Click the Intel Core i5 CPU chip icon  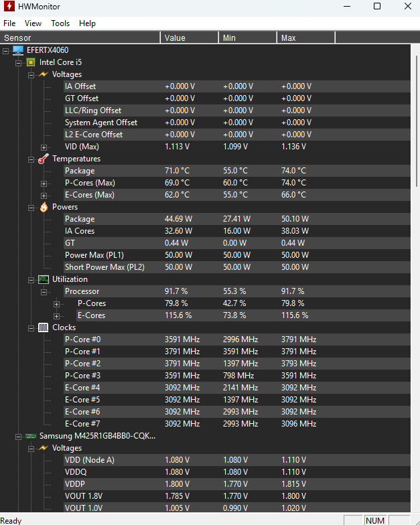(x=31, y=62)
